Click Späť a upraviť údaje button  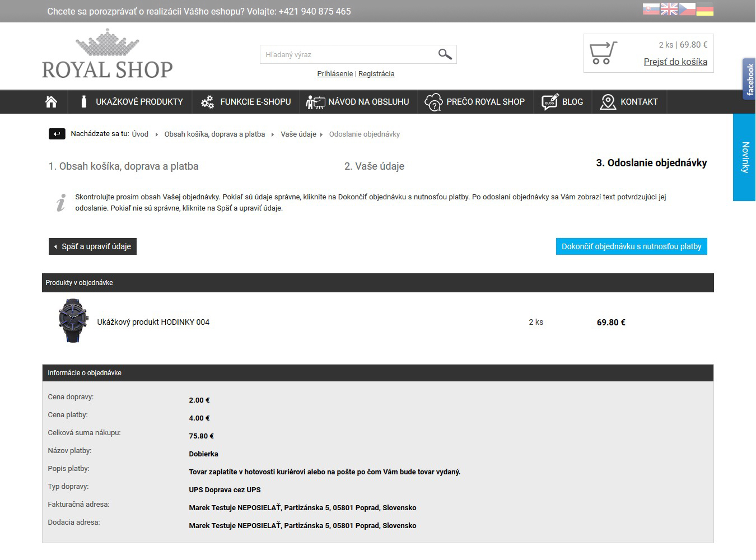(x=92, y=246)
